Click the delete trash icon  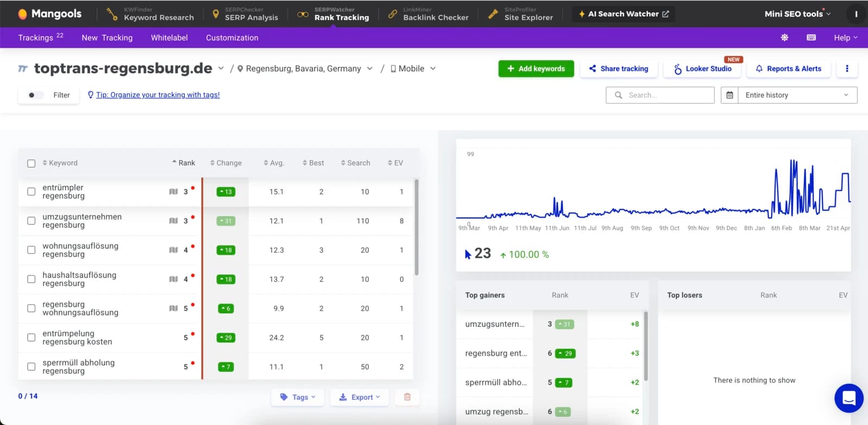407,397
